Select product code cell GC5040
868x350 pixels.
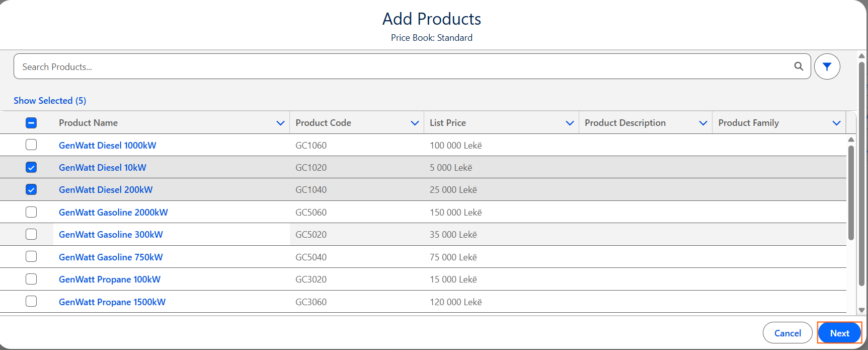[x=311, y=257]
